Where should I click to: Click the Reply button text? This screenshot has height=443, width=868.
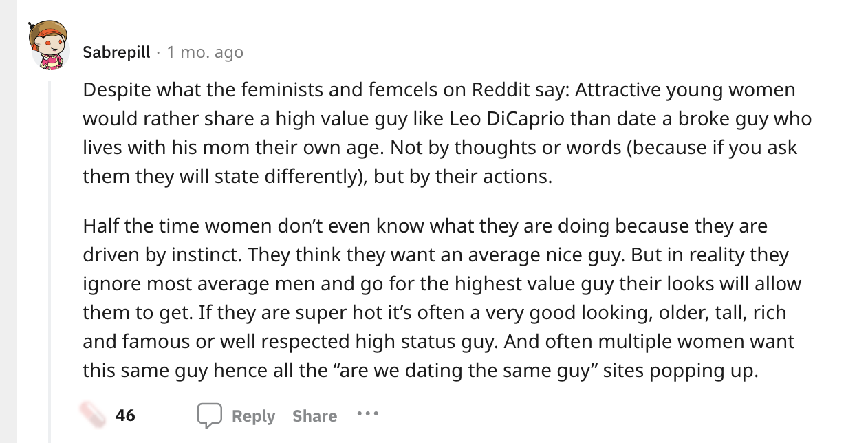(253, 415)
